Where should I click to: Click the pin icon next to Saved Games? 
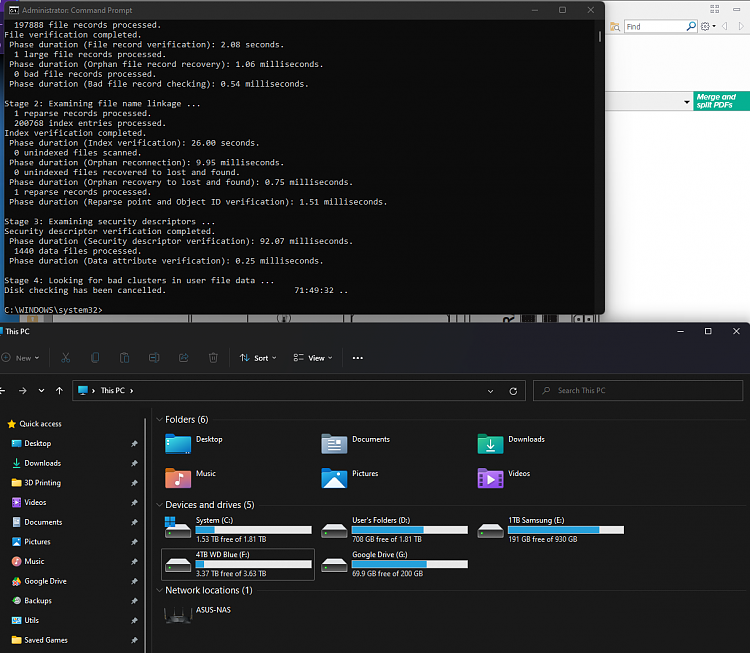pos(134,641)
